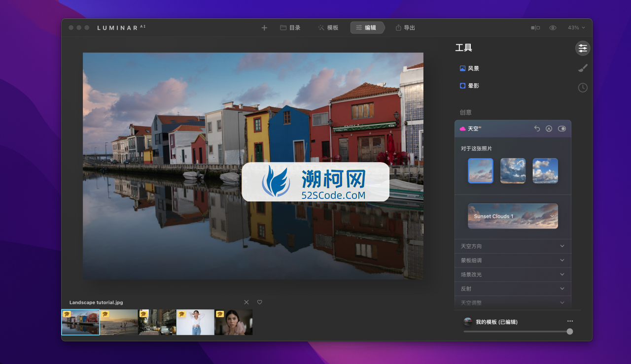631x364 pixels.
Task: Select the city street filmstrip thumbnail
Action: click(x=157, y=322)
